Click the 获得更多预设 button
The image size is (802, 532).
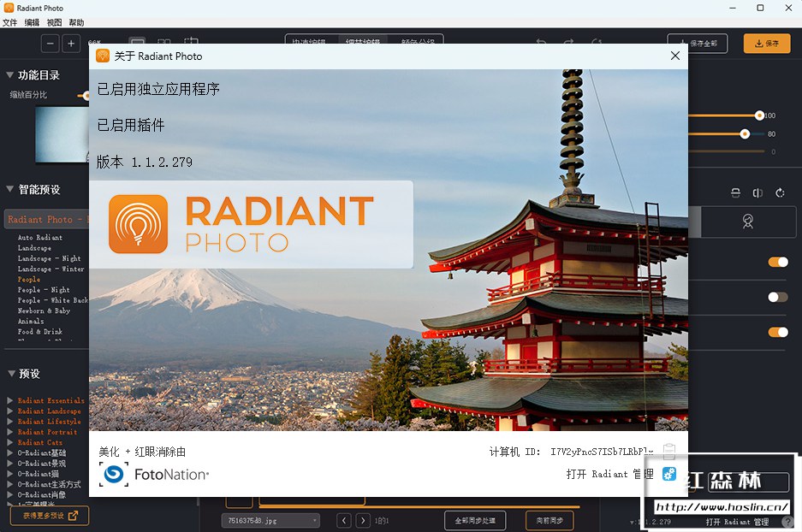50,516
